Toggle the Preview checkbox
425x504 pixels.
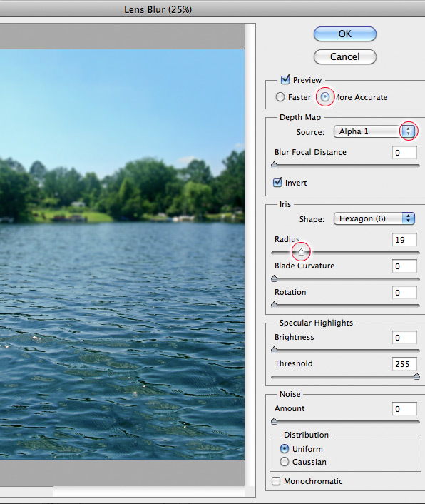[285, 79]
